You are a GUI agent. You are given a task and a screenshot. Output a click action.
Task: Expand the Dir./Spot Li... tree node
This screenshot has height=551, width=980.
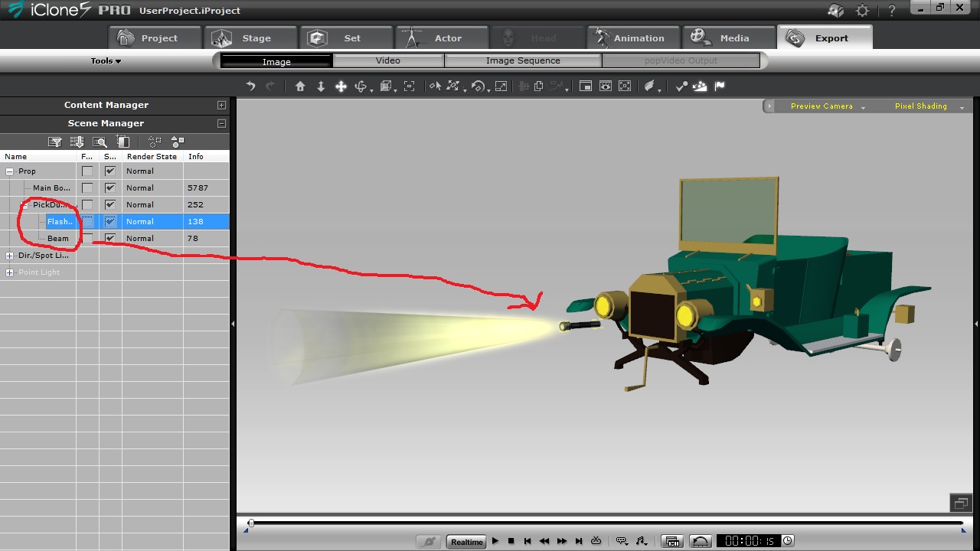coord(9,256)
